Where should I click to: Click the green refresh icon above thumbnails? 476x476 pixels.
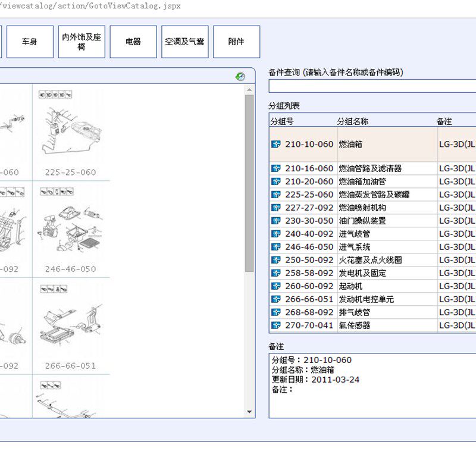click(240, 77)
